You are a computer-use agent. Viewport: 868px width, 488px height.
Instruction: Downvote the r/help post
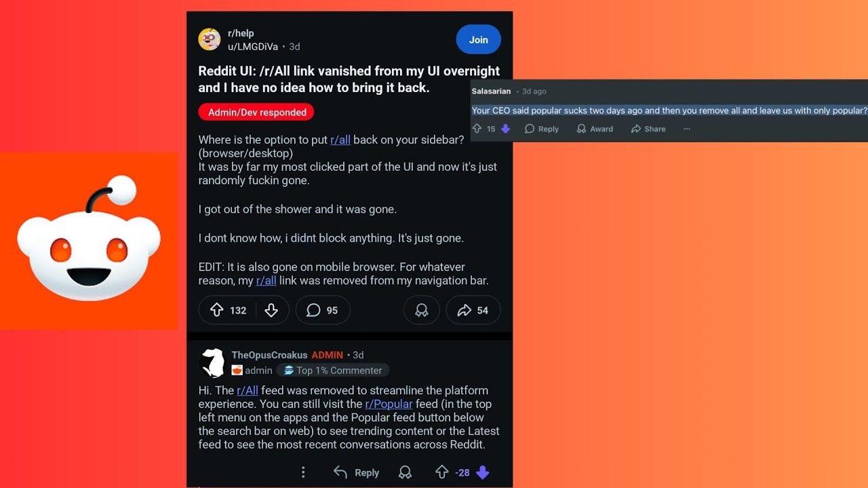tap(271, 310)
